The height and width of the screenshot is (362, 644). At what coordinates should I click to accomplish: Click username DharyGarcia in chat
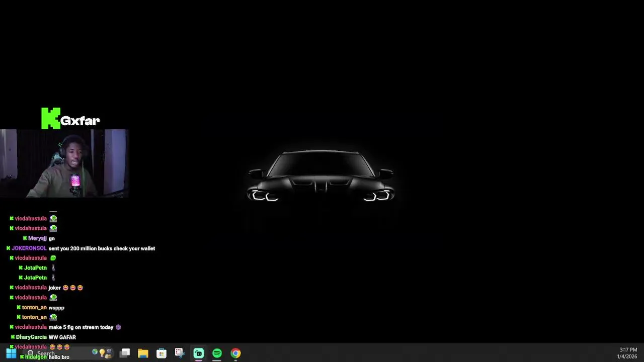tap(31, 337)
